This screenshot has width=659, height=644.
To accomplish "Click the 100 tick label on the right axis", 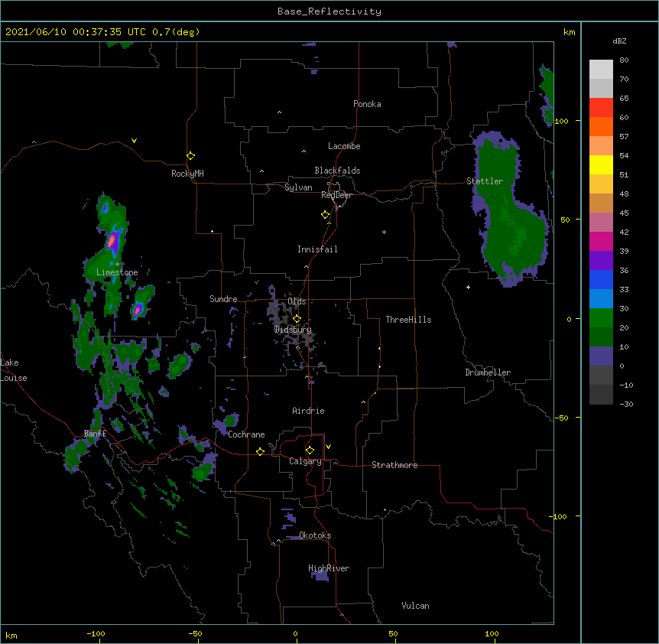I will coord(561,121).
